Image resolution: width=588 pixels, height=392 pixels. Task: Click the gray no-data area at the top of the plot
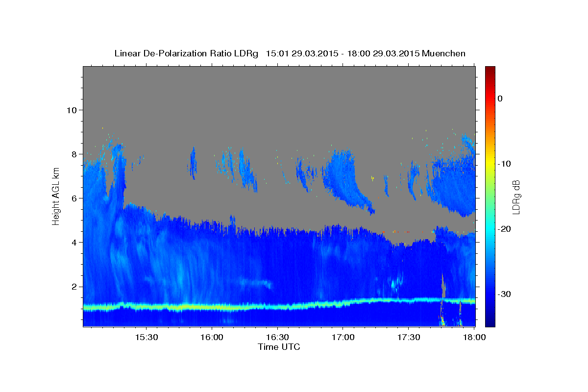(x=279, y=98)
